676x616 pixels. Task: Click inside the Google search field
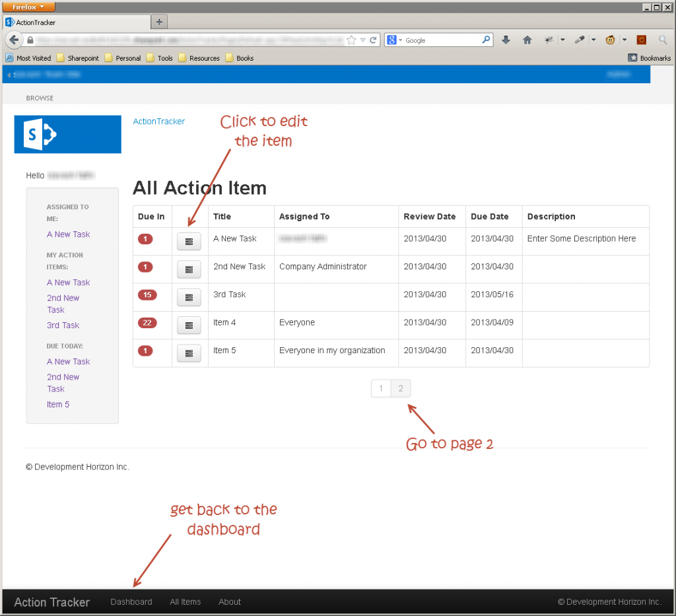[439, 40]
